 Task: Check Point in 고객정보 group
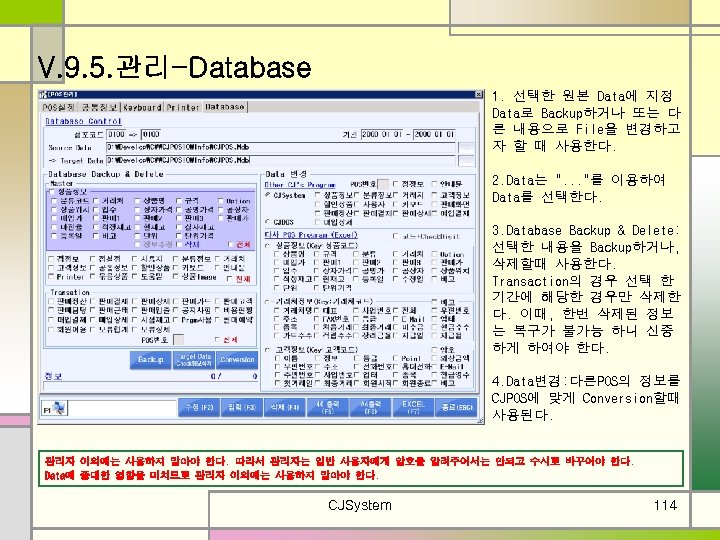click(x=395, y=358)
